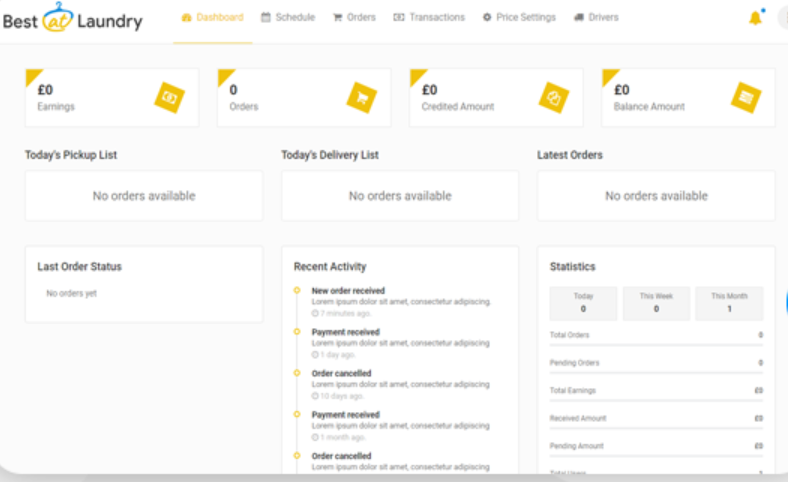Click the Last Order Status heading

point(79,266)
